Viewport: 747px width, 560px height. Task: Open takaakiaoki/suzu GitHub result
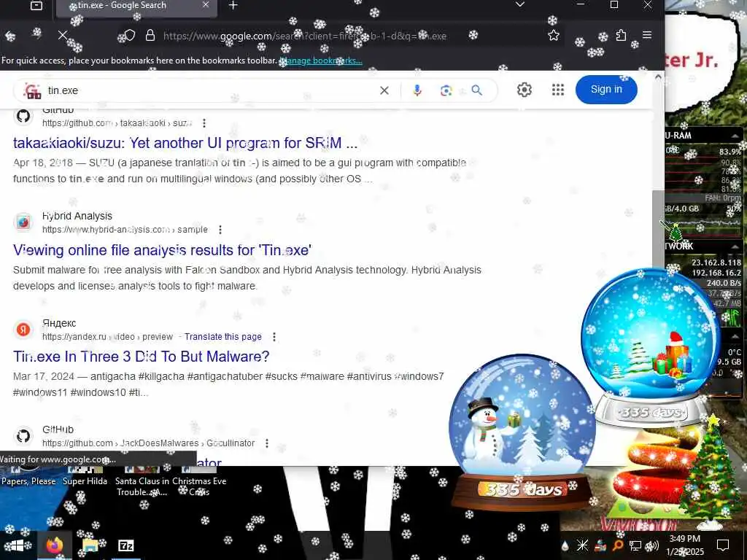pyautogui.click(x=185, y=143)
